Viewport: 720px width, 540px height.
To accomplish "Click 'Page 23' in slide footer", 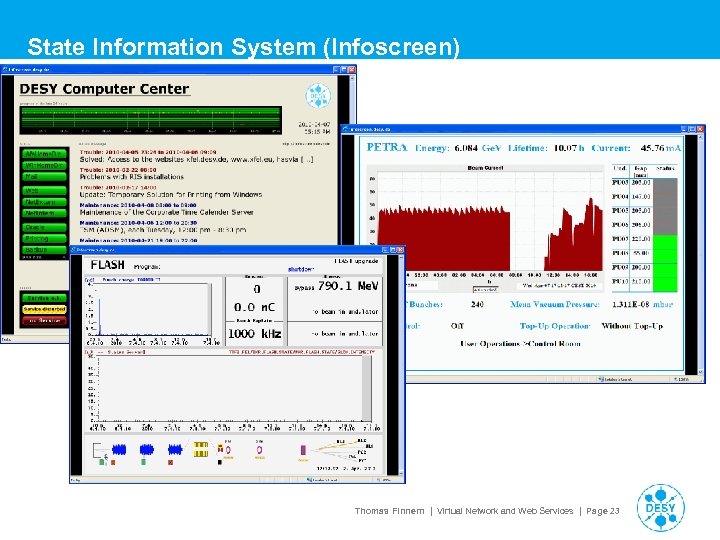I will click(x=603, y=511).
